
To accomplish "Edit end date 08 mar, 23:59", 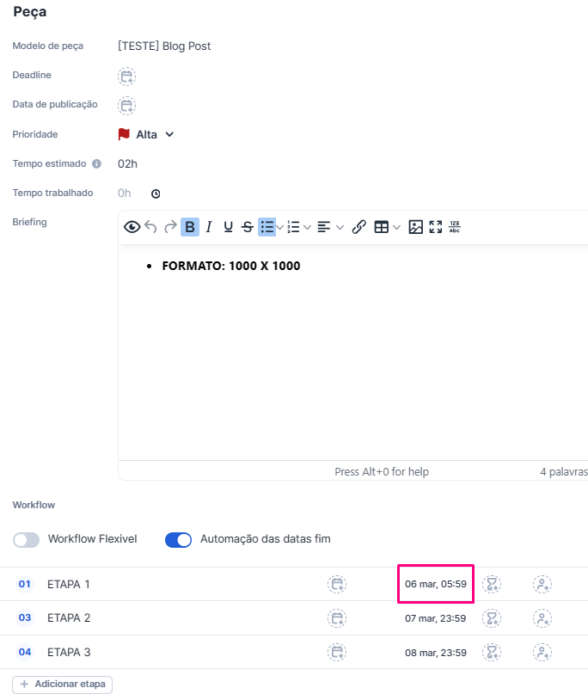I will click(x=436, y=653).
